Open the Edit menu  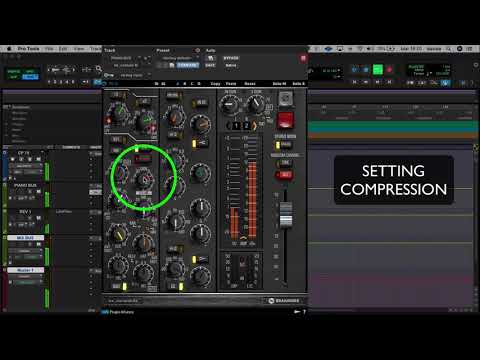click(63, 49)
